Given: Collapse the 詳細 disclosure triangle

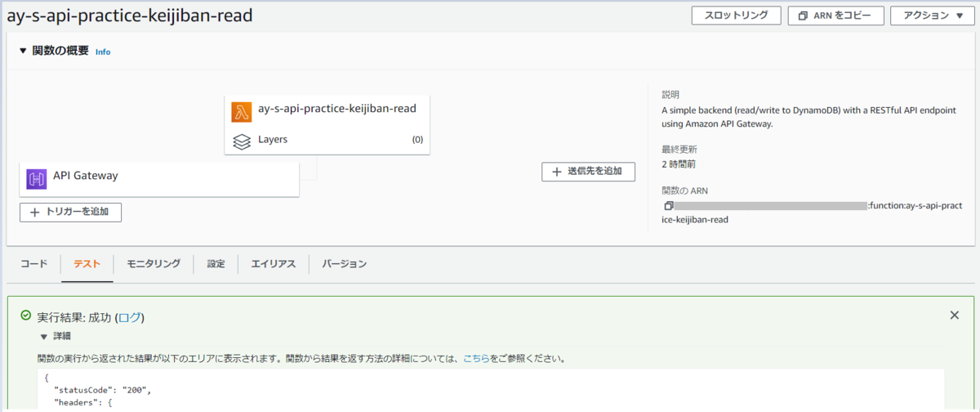Looking at the screenshot, I should [x=43, y=336].
